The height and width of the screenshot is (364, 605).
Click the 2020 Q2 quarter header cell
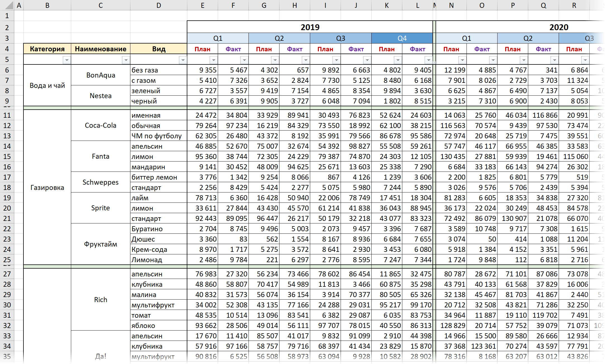[528, 38]
